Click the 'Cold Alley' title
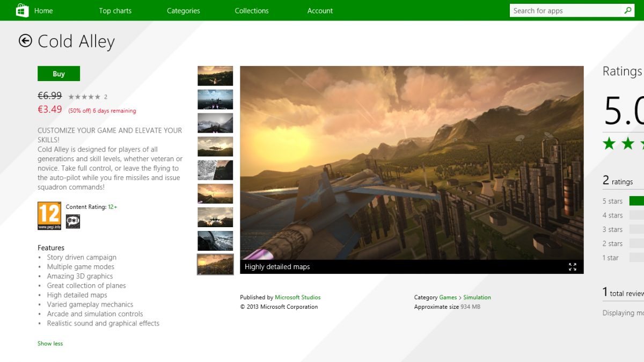The width and height of the screenshot is (644, 362). [76, 41]
